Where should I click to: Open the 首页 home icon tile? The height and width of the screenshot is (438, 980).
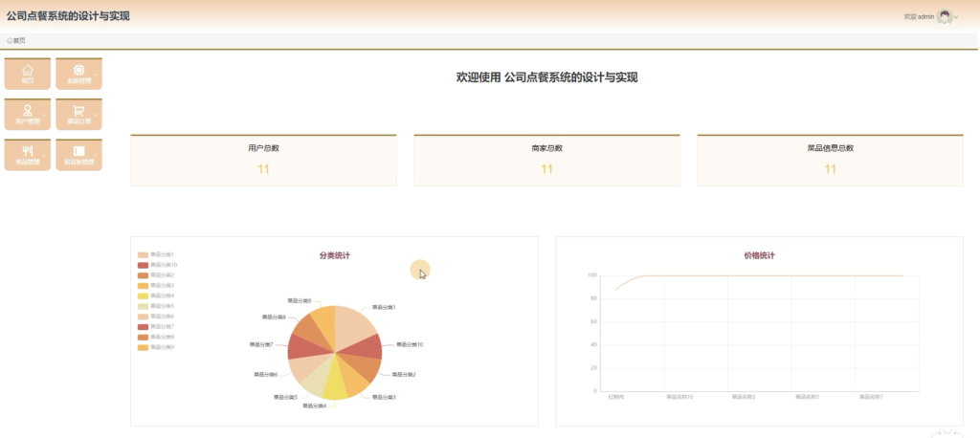pos(28,73)
